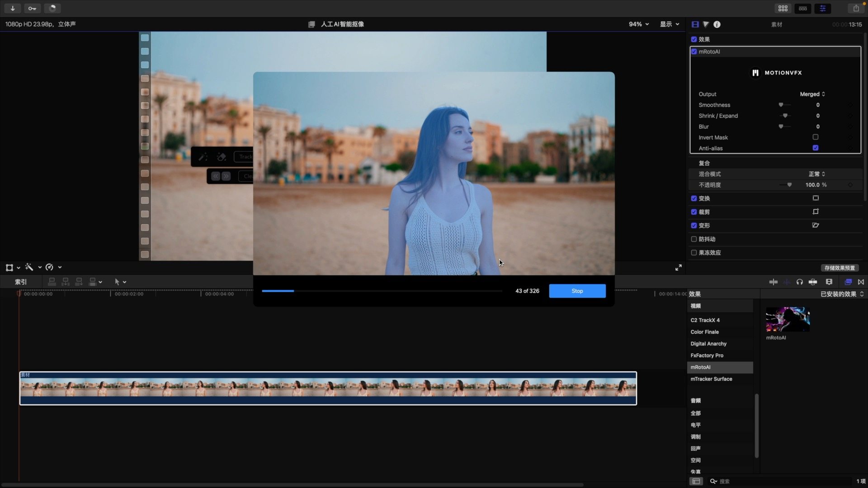Stop the mRotoAI tracking process
The height and width of the screenshot is (488, 868).
click(x=577, y=291)
